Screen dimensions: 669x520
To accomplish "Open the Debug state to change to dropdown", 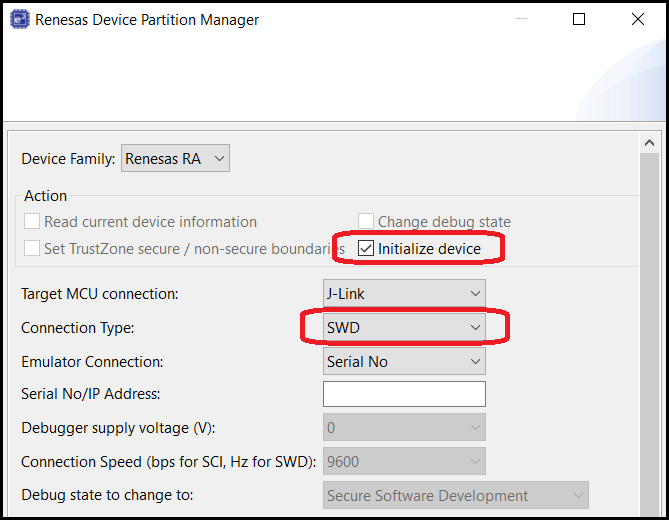I will coord(456,495).
